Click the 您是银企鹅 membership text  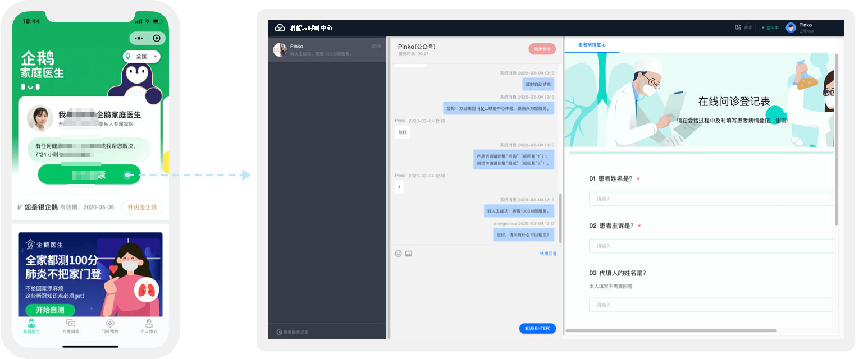[41, 207]
